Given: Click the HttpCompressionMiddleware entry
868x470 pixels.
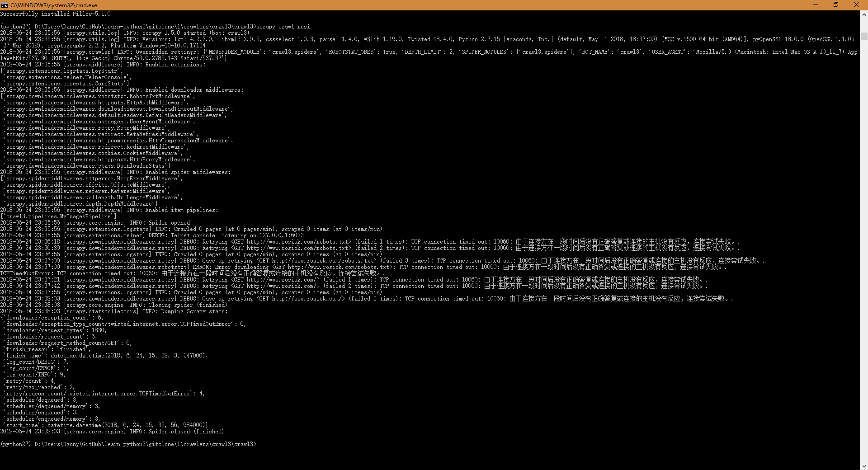Looking at the screenshot, I should 118,141.
